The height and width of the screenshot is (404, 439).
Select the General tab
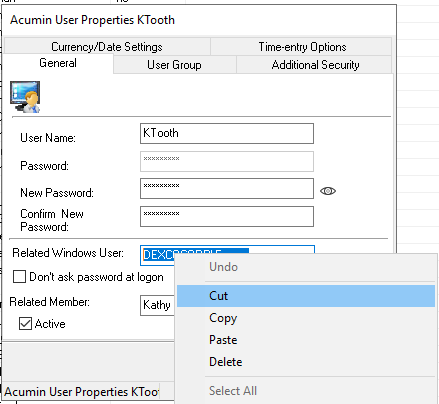[x=58, y=63]
